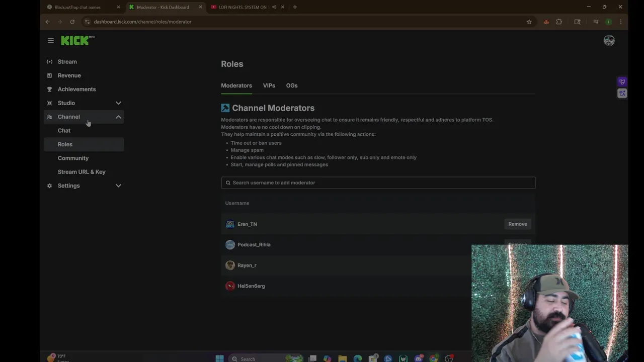Switch to the VIPs tab

tap(269, 85)
